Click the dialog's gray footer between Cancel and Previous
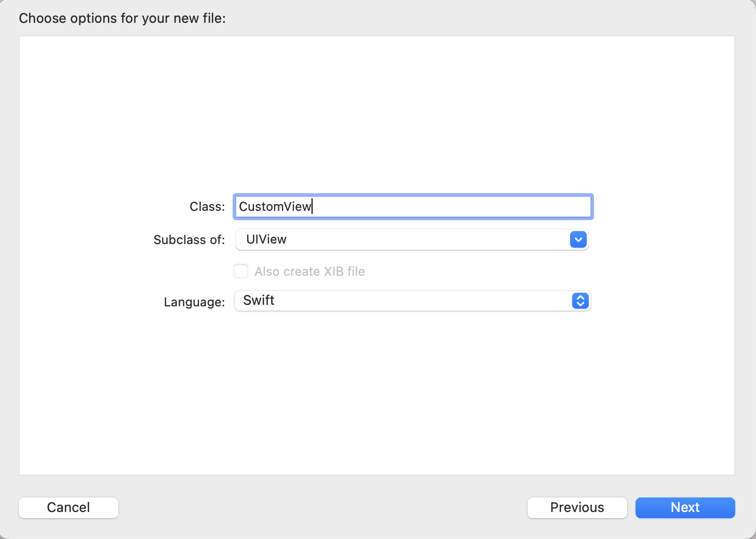 click(322, 507)
